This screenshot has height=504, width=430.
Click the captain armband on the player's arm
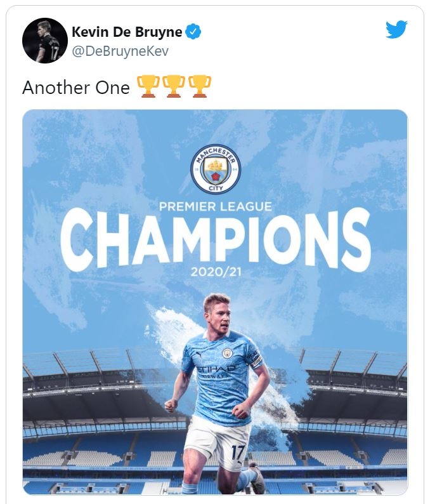256,359
